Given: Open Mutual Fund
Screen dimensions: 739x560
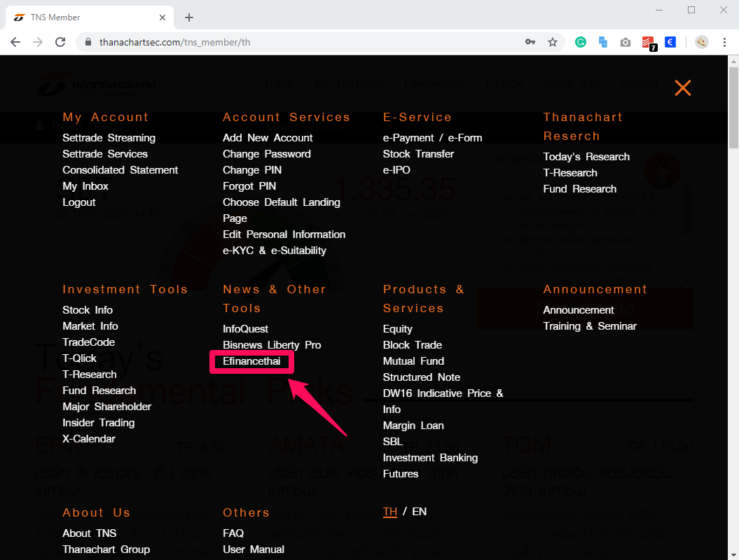Looking at the screenshot, I should (x=414, y=361).
